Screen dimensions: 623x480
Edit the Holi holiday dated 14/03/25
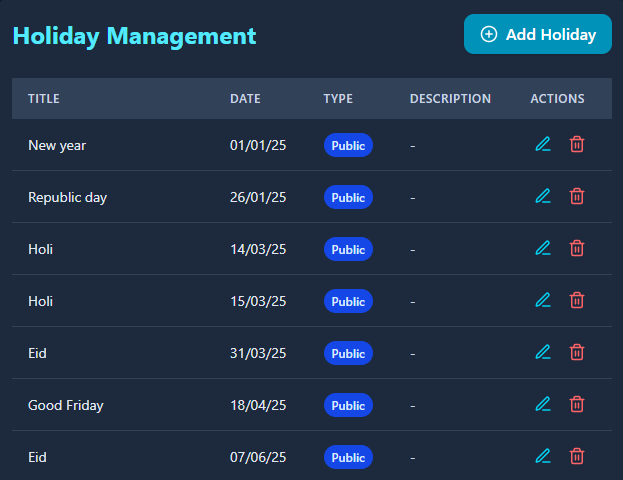point(543,249)
